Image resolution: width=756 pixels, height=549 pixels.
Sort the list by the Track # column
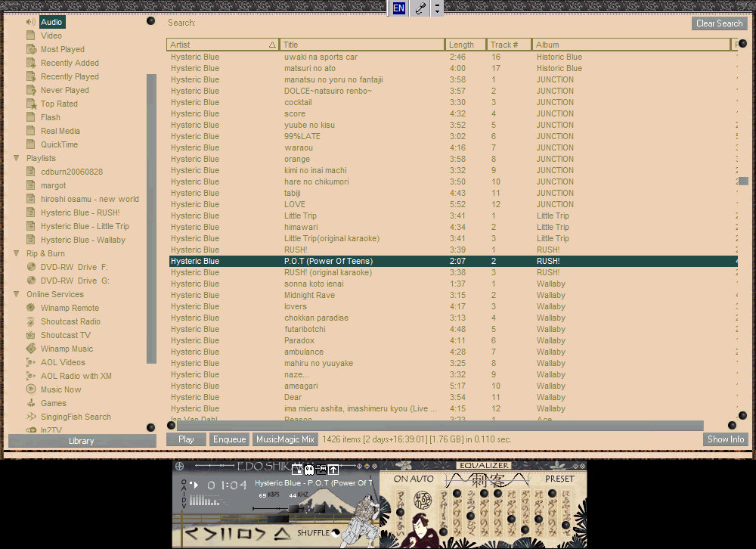pos(509,45)
